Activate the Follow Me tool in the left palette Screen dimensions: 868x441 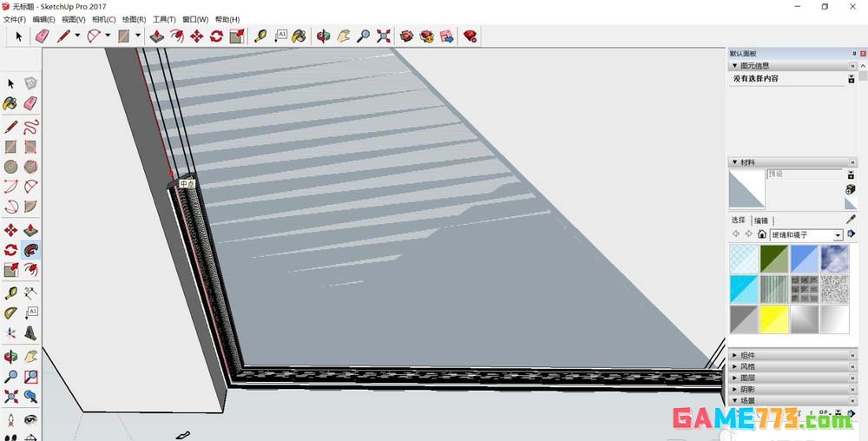(31, 250)
